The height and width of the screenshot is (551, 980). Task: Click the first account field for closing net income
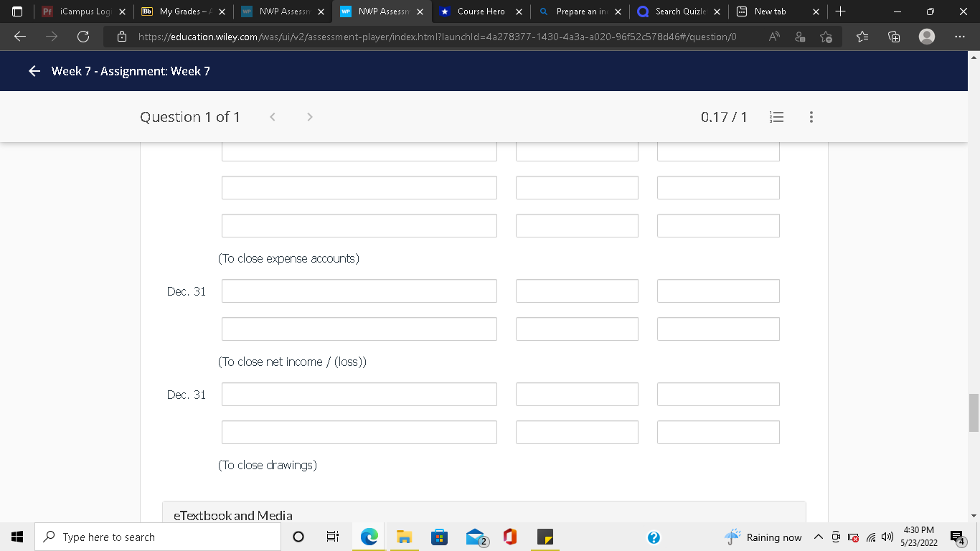359,291
